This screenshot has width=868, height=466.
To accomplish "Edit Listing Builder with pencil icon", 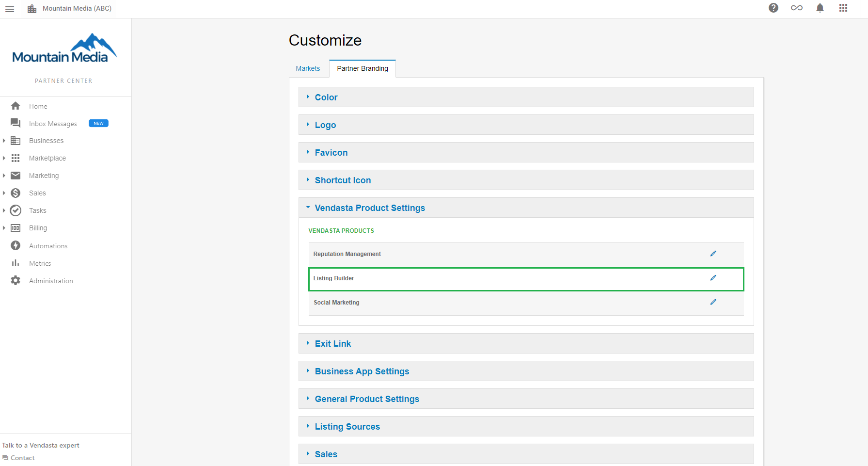I will click(713, 278).
